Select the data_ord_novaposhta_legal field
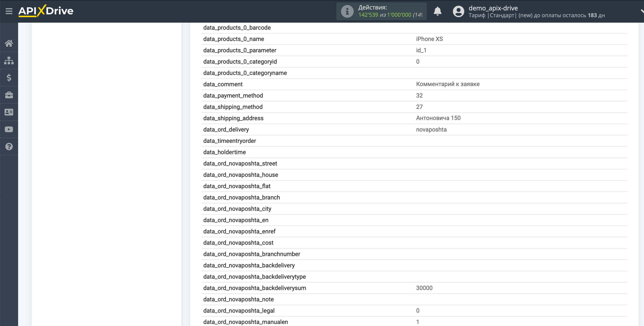 [239, 311]
